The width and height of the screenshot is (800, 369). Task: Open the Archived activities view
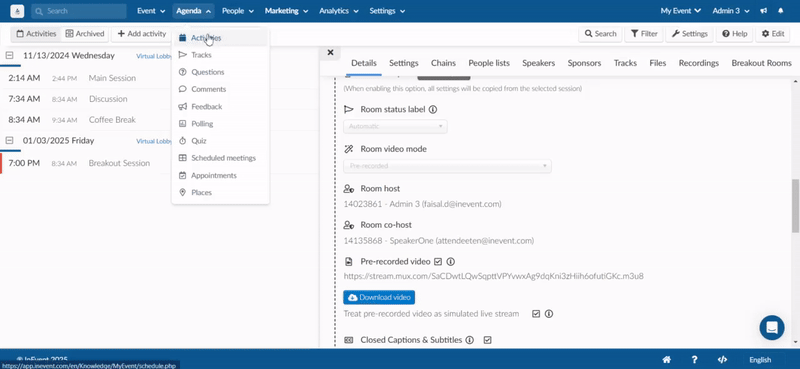click(x=85, y=34)
